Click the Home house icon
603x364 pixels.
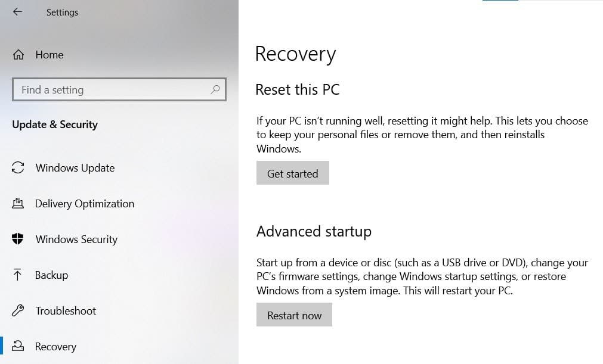click(x=17, y=54)
